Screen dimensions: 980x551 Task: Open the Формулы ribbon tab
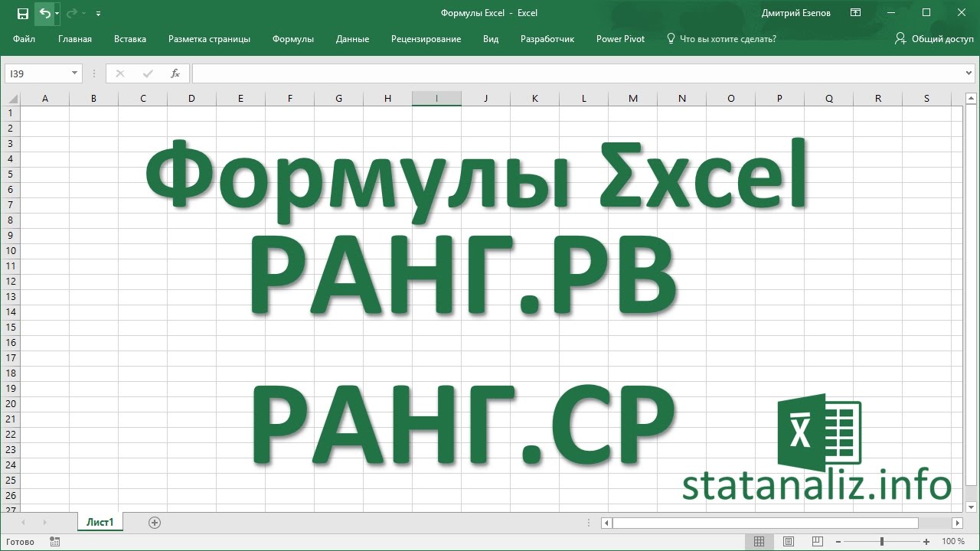tap(293, 38)
